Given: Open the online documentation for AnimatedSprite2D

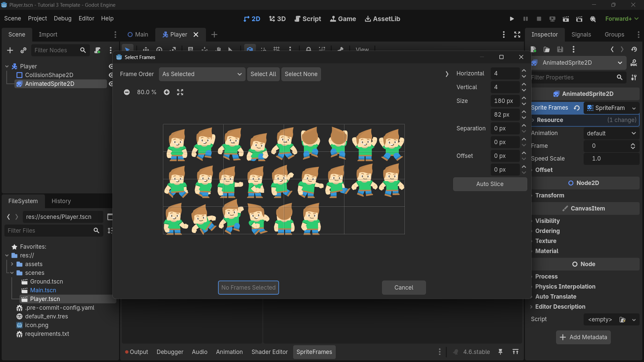Looking at the screenshot, I should click(x=634, y=63).
